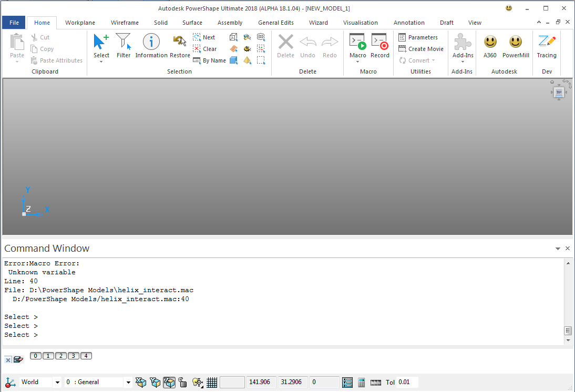575x392 pixels.
Task: Open the File menu
Action: pos(14,23)
